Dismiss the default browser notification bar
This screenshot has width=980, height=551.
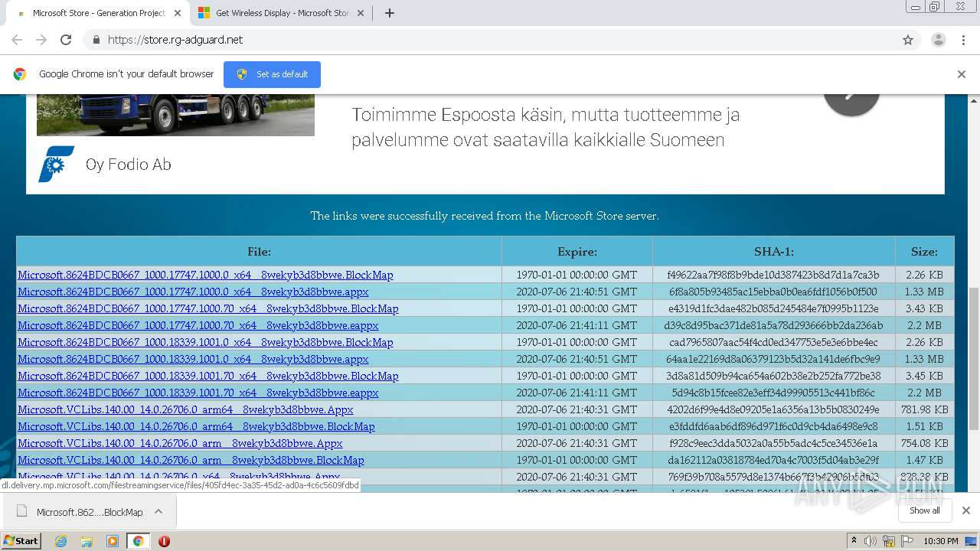tap(961, 74)
